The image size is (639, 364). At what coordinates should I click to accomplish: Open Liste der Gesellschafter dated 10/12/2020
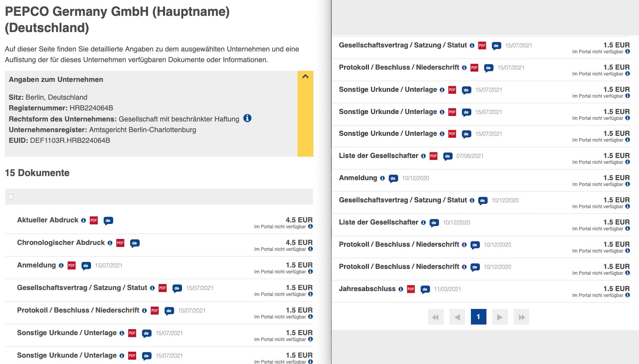(378, 222)
